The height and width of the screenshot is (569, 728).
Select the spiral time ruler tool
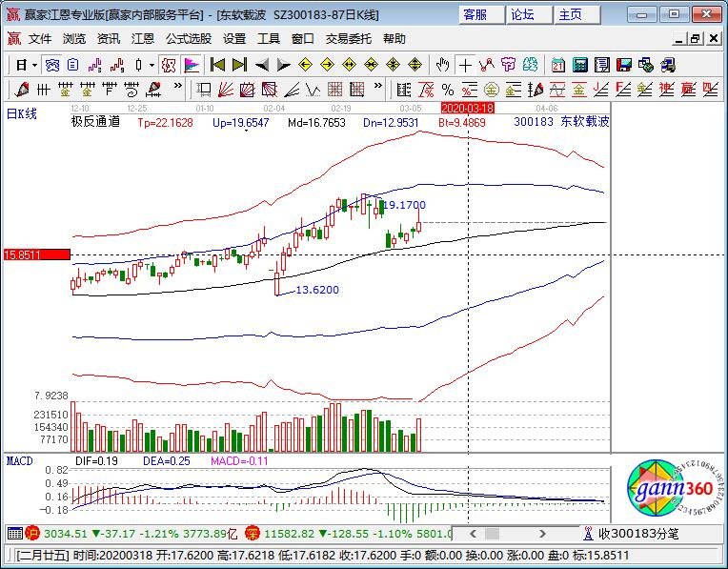(131, 90)
